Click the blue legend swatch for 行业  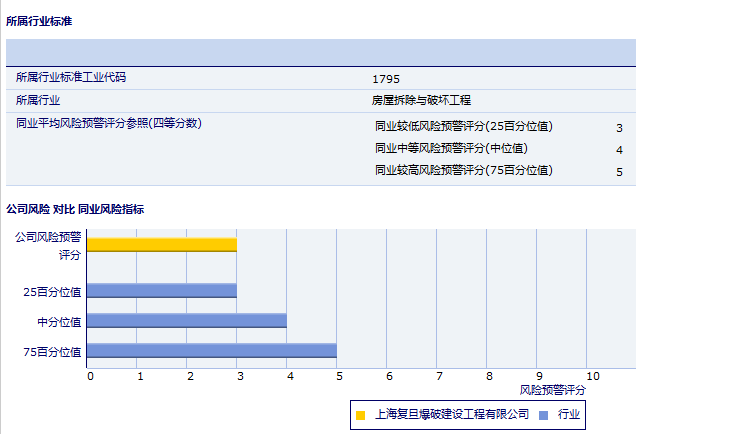[543, 415]
